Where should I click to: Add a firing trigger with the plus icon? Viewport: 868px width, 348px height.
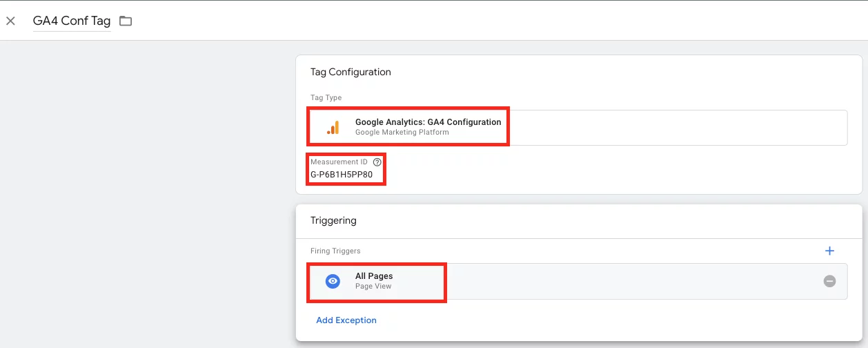(830, 251)
